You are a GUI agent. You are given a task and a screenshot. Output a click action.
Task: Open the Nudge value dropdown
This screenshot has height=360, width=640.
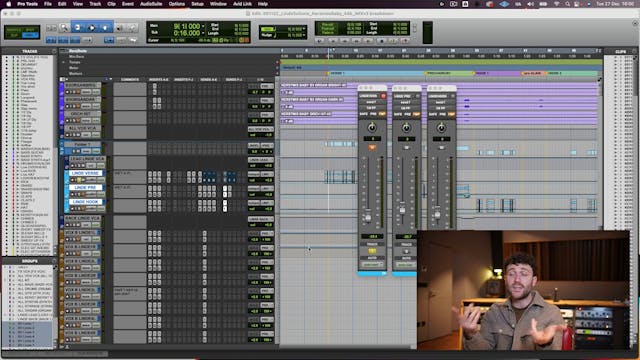click(304, 36)
